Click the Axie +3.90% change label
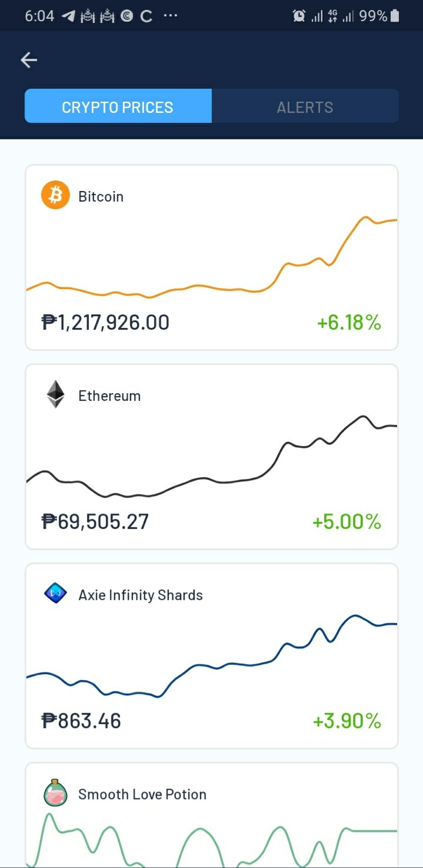This screenshot has width=423, height=868. coord(347,721)
